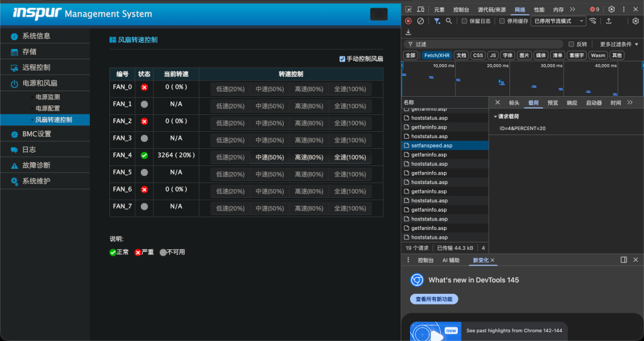The image size is (644, 341).
Task: Show more request detail tabs chevron
Action: pos(630,102)
